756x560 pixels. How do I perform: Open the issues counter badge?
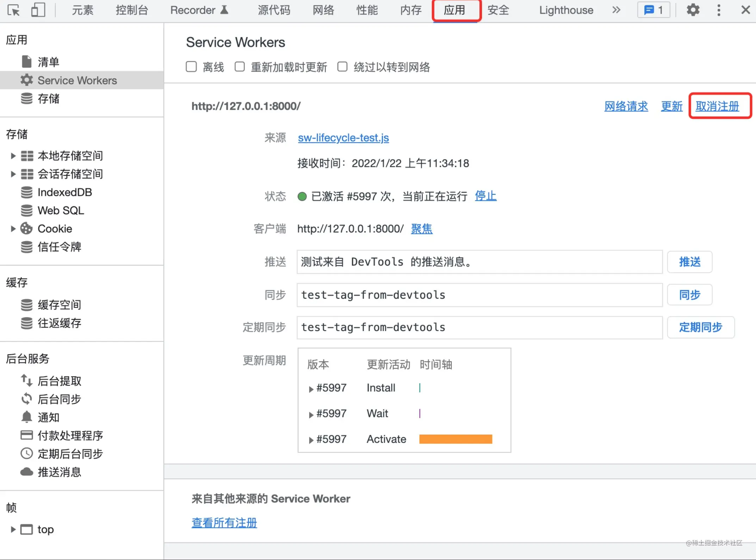coord(653,10)
